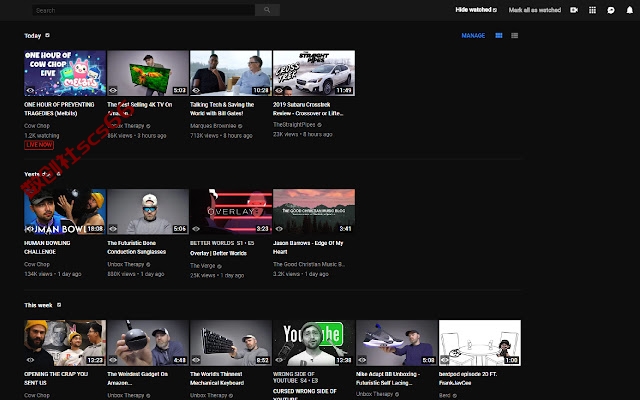Open the YouTube apps grid icon
This screenshot has height=400, width=640.
tap(592, 10)
